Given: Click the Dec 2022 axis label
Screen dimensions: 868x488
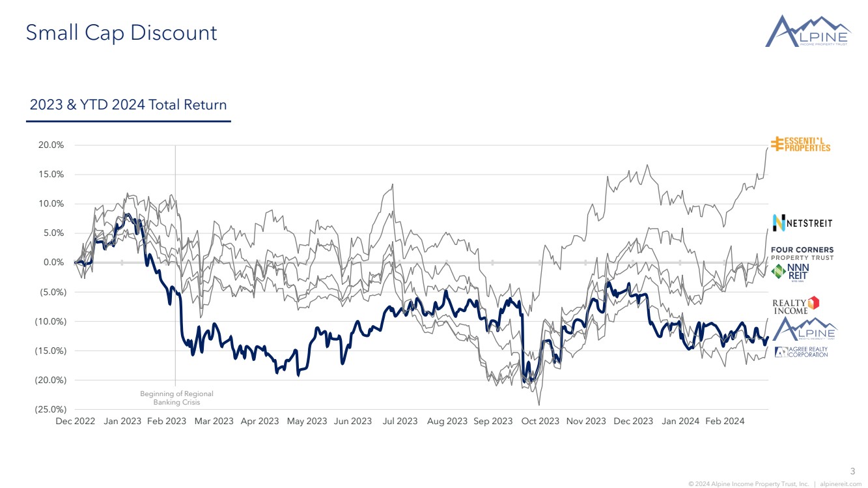Looking at the screenshot, I should click(75, 422).
